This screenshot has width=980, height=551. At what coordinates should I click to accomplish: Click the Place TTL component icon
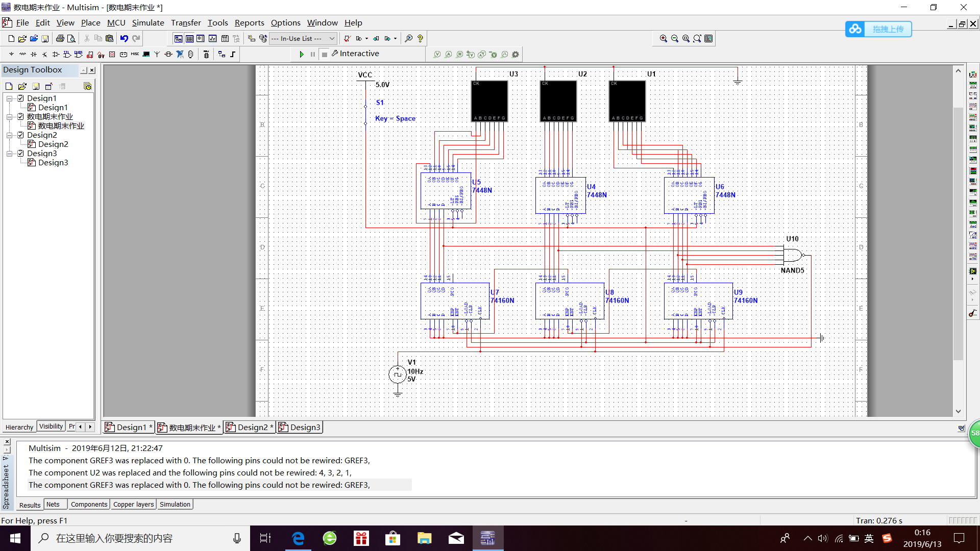[x=67, y=54]
